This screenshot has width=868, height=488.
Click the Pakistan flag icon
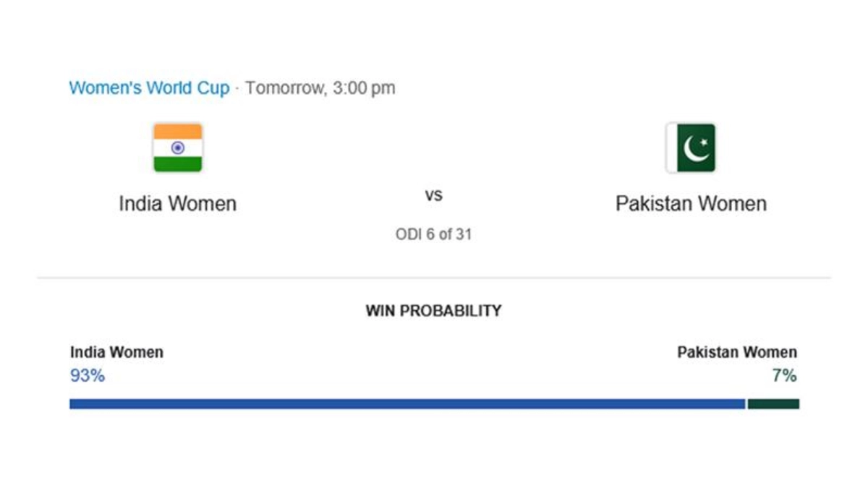(691, 147)
